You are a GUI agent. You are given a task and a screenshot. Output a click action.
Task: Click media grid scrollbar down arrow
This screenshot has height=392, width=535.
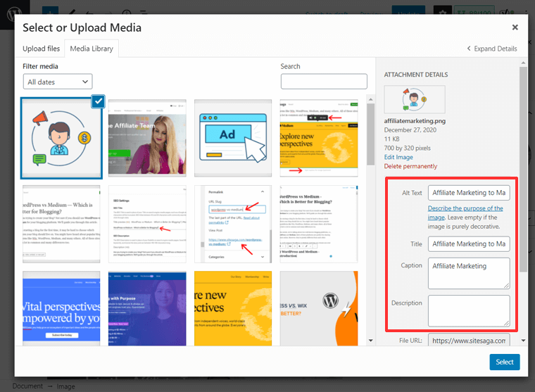tap(370, 340)
